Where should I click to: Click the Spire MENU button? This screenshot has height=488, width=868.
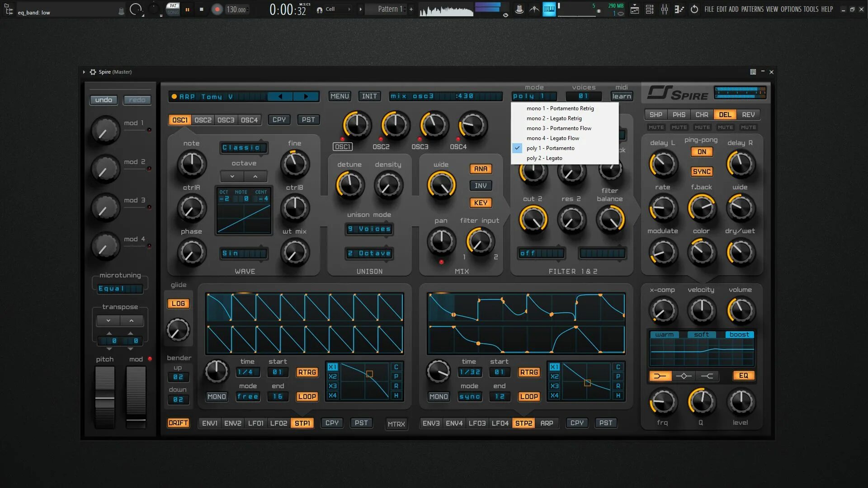(340, 96)
